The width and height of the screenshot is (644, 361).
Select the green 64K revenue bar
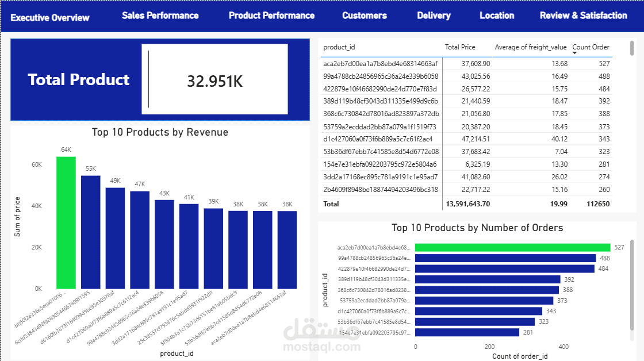pos(66,222)
